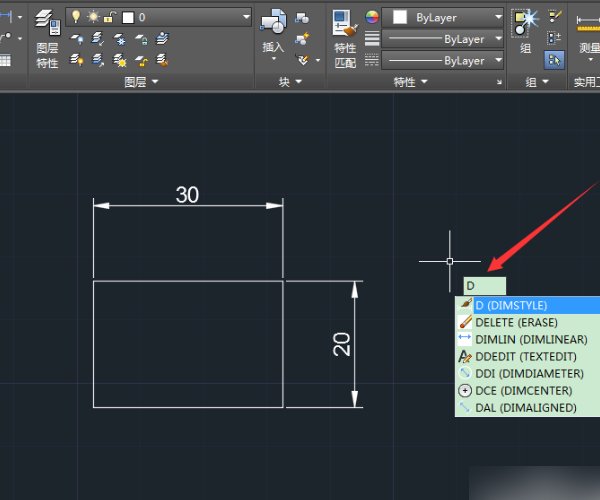
Task: Click the white color box in ByLayer dropdown
Action: click(x=400, y=17)
